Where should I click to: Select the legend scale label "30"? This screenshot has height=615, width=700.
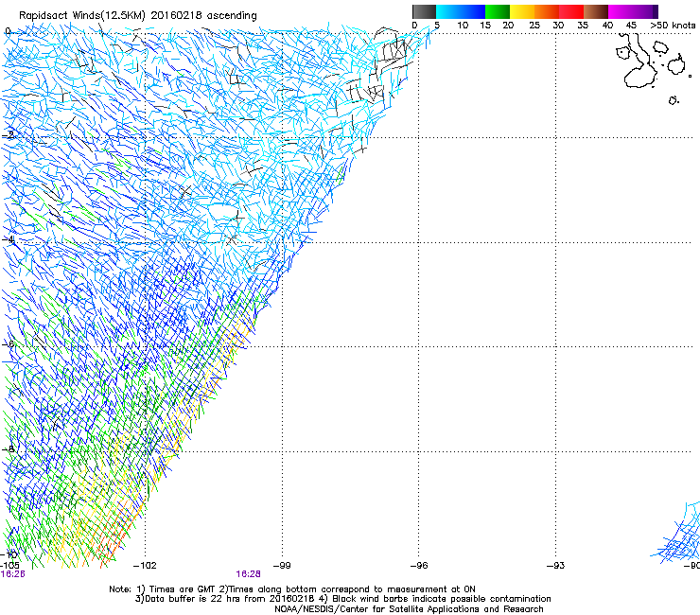tap(558, 26)
